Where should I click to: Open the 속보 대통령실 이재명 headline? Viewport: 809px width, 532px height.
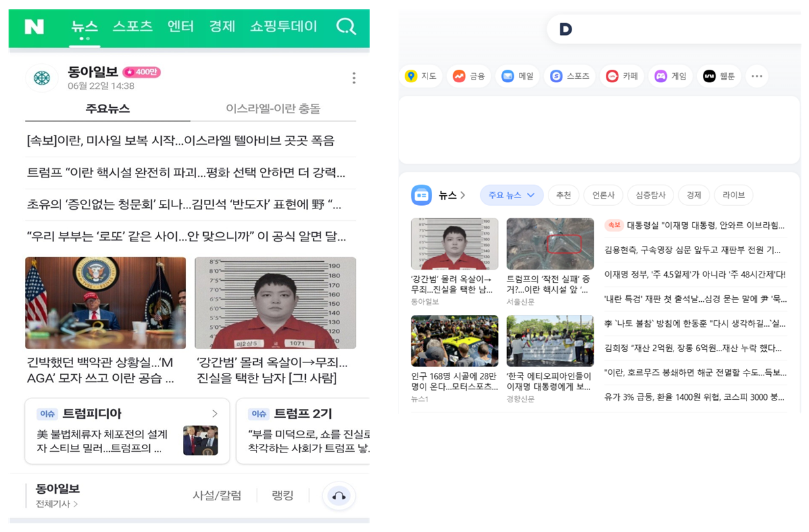695,226
